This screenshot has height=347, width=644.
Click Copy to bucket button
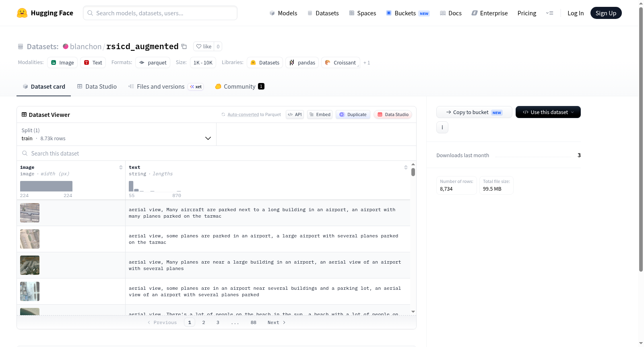pyautogui.click(x=474, y=112)
